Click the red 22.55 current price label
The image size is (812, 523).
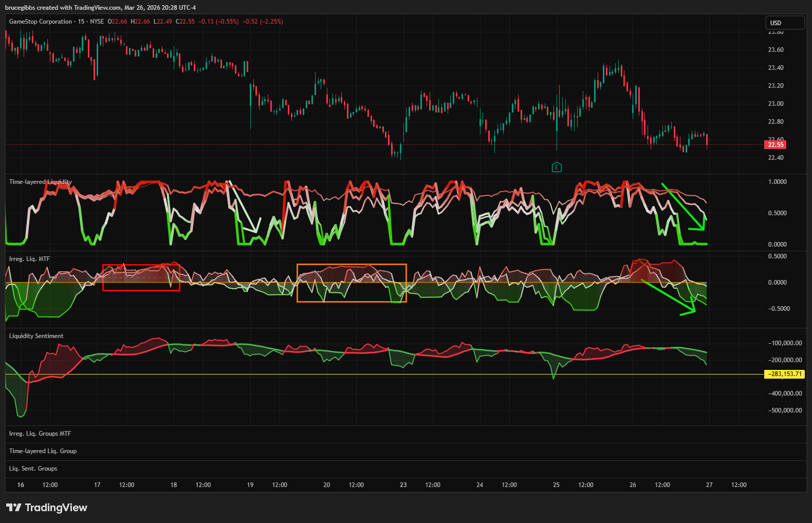tap(776, 145)
